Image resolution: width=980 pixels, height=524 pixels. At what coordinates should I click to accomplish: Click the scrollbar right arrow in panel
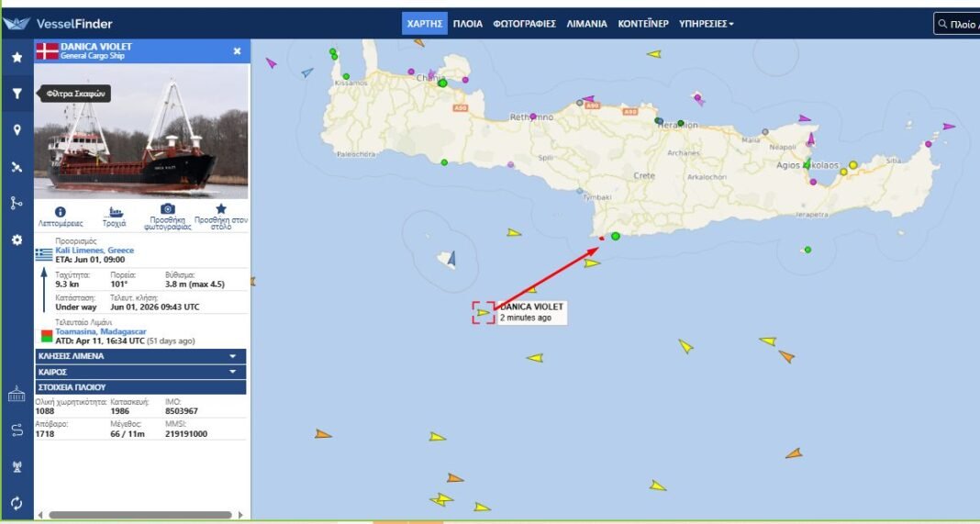pyautogui.click(x=240, y=515)
